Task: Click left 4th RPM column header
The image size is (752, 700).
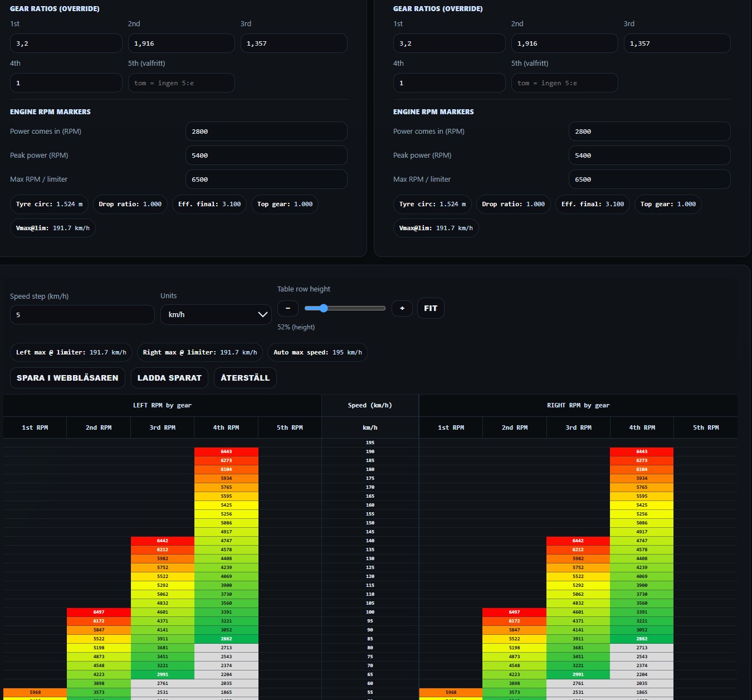Action: 226,427
